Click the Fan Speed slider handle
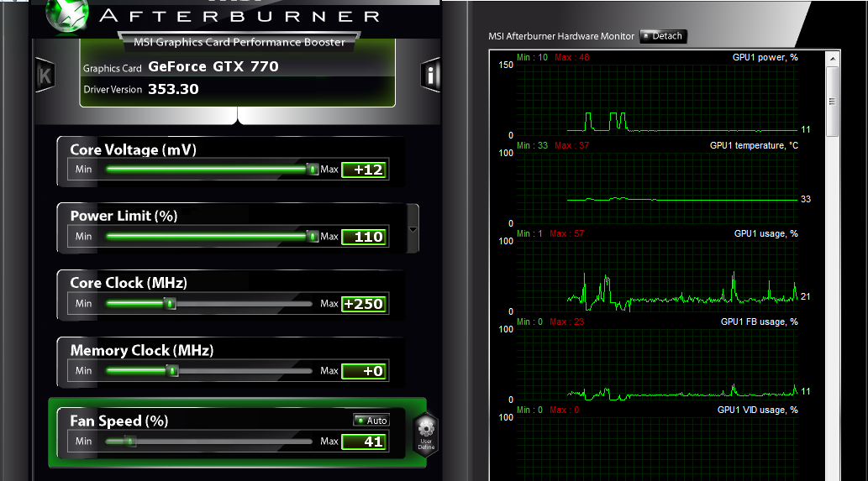868x481 pixels. [x=129, y=442]
